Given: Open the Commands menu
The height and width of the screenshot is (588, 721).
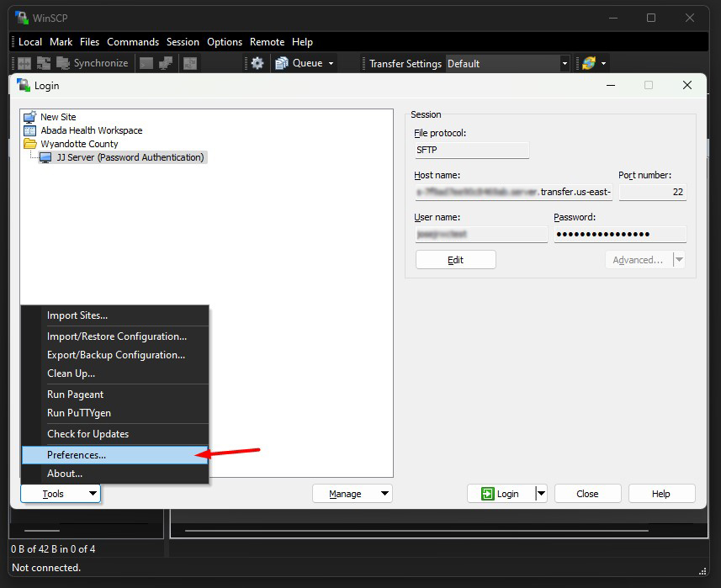Looking at the screenshot, I should [x=133, y=42].
